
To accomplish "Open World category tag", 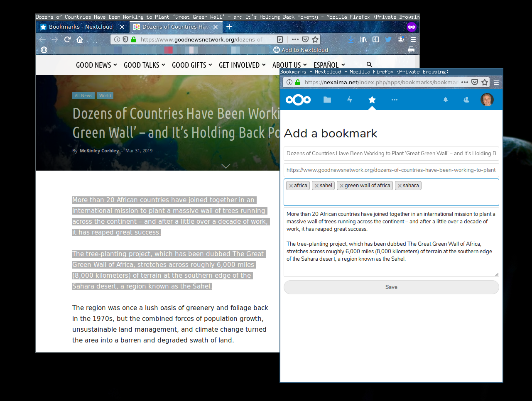I will 105,95.
